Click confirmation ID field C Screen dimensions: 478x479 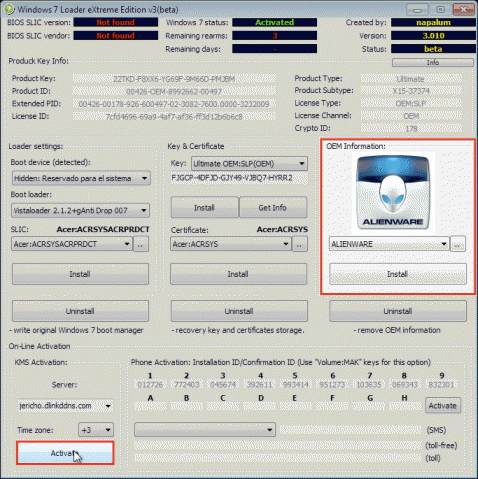[223, 406]
